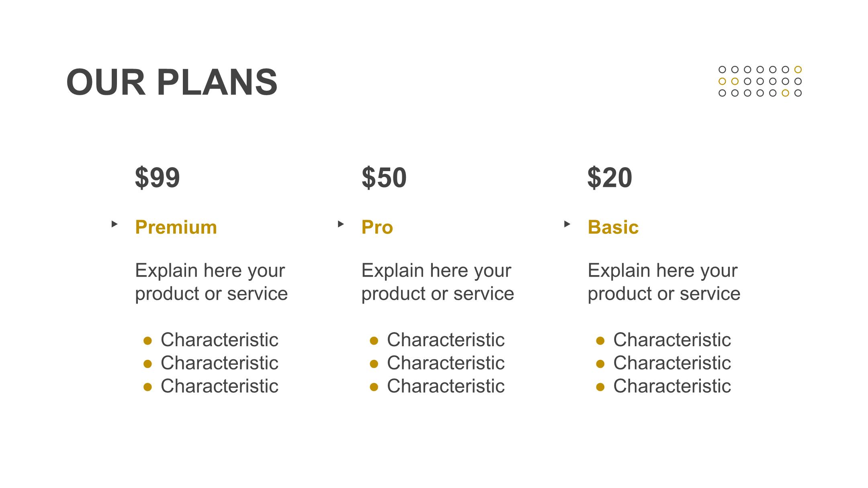Click the arrow marker beside Basic
Image resolution: width=868 pixels, height=488 pixels.
coord(567,224)
